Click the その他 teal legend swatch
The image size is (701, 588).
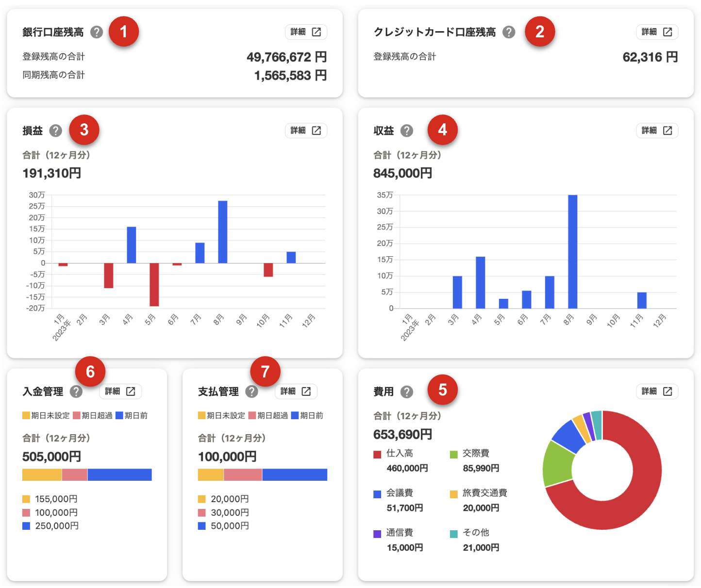(x=454, y=534)
